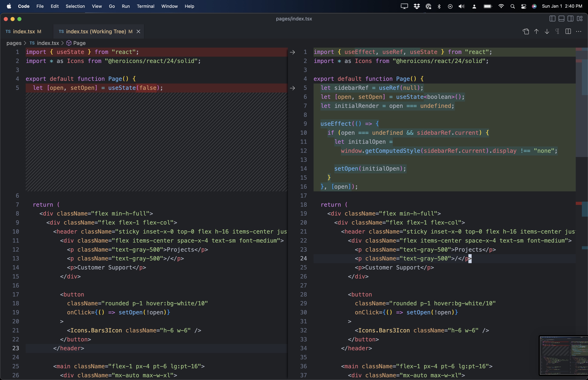Open the Bluetooth menu bar icon
The height and width of the screenshot is (380, 588).
point(439,6)
